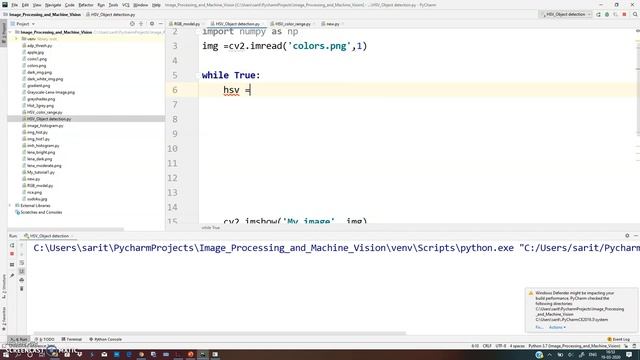
Task: Open the Refactor menu
Action: (86, 5)
